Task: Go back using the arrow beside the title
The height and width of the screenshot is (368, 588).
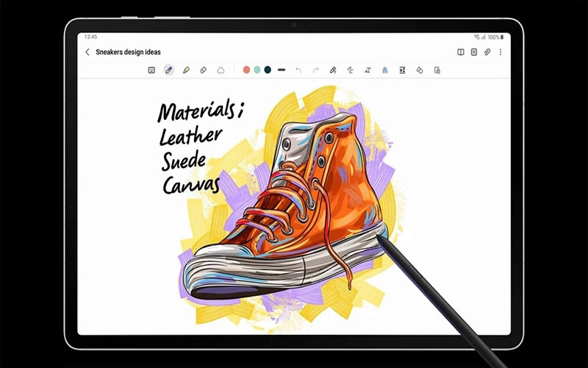Action: (x=87, y=52)
